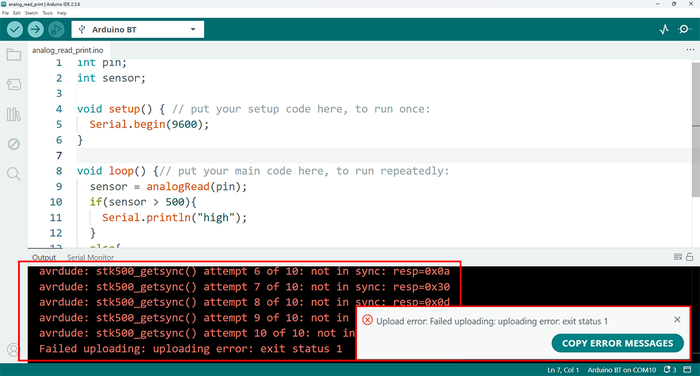Maximize the Arduino IDE window
The height and width of the screenshot is (376, 700).
(x=674, y=4)
